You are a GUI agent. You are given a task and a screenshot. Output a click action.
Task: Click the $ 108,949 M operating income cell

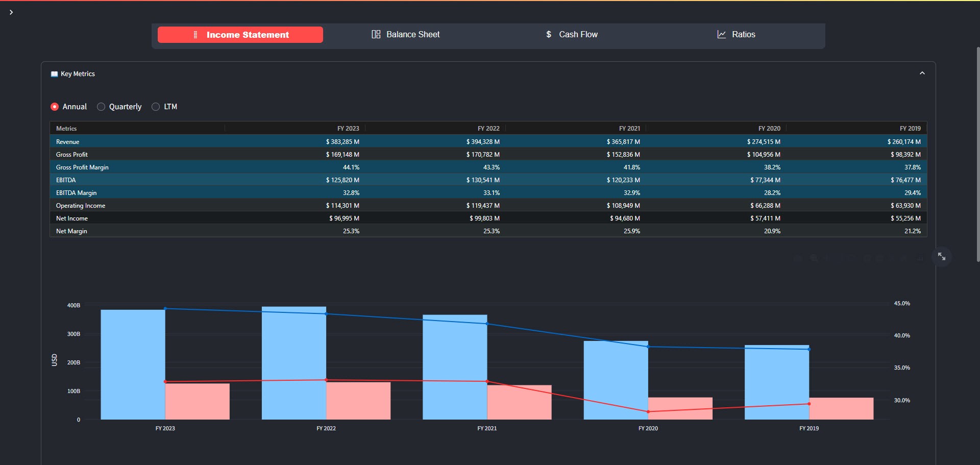(x=623, y=206)
